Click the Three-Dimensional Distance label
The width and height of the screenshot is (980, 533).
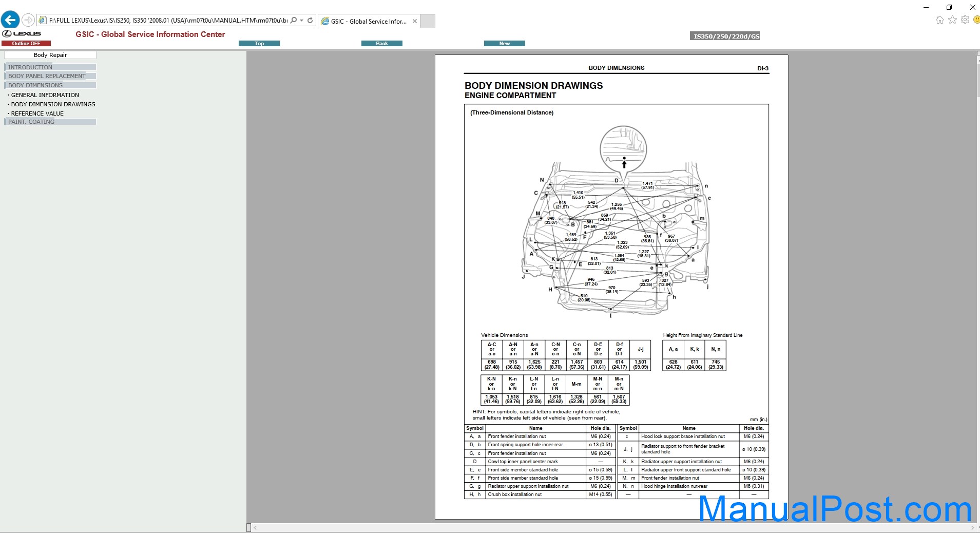click(512, 112)
